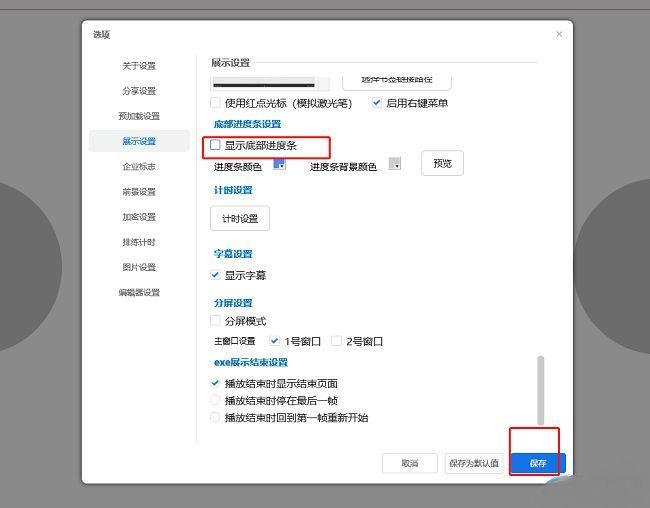Click the partially hidden path selection button
Image resolution: width=650 pixels, height=508 pixels.
point(396,83)
